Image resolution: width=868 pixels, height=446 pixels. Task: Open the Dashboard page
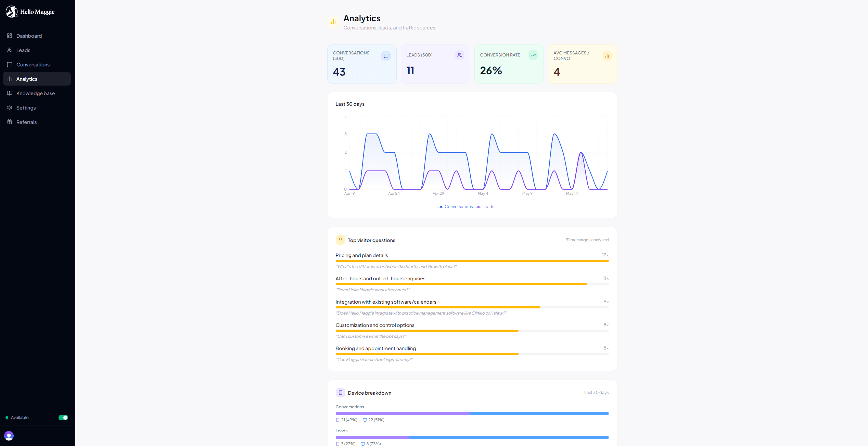(x=37, y=36)
